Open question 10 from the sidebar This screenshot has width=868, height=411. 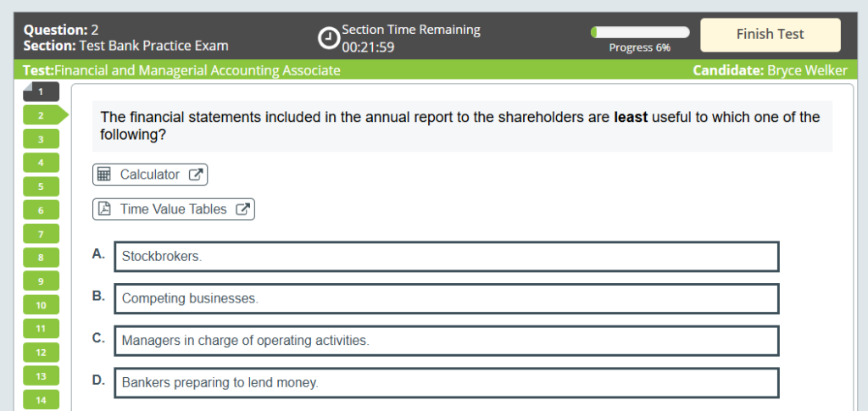(41, 304)
